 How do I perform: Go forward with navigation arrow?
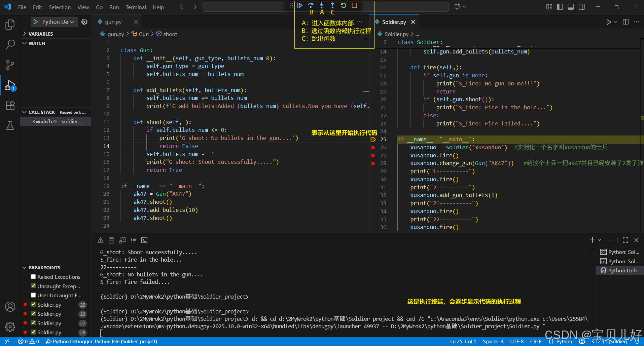click(194, 7)
